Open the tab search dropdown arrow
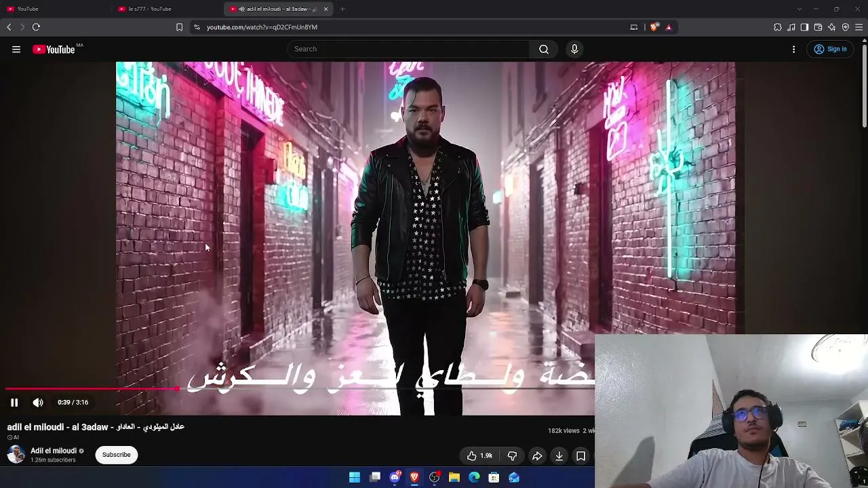Viewport: 868px width, 488px height. click(x=800, y=9)
